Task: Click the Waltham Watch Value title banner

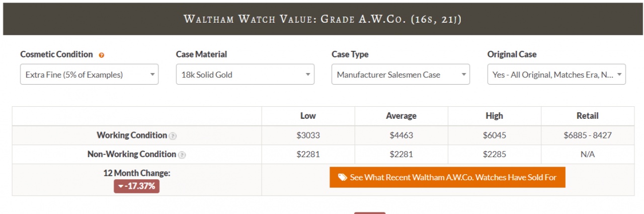Action: (322, 19)
